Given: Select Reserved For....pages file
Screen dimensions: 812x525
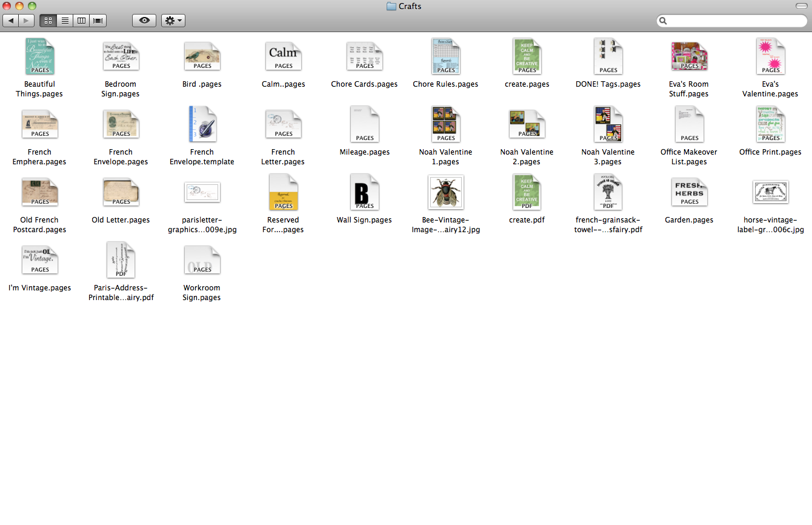Looking at the screenshot, I should [284, 192].
